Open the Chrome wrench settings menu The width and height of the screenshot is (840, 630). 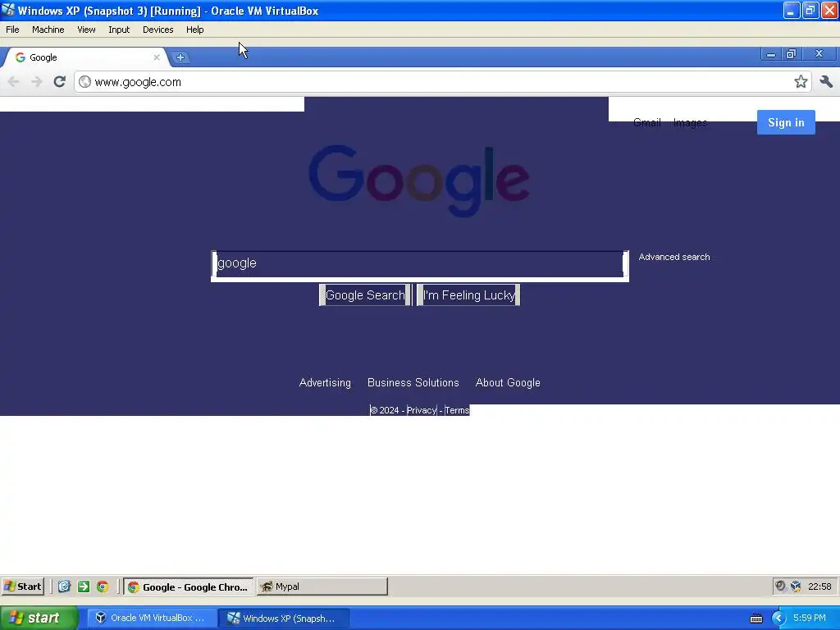pos(825,81)
